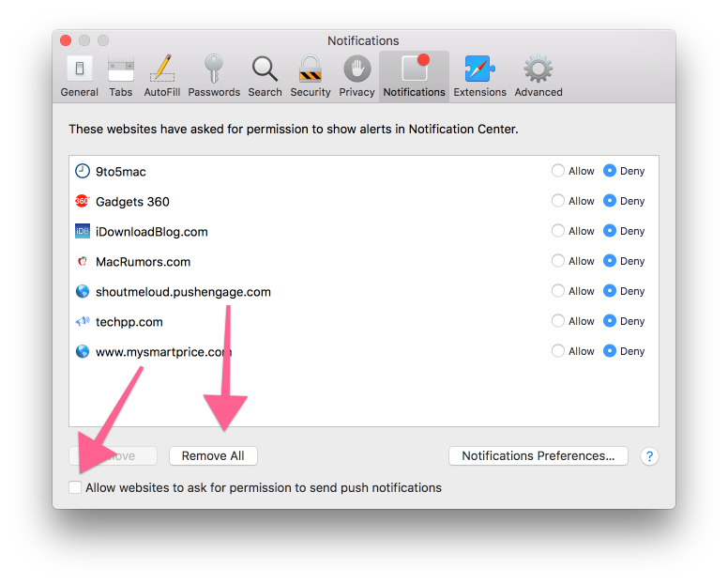Select the Notifications toolbar icon

click(x=414, y=77)
